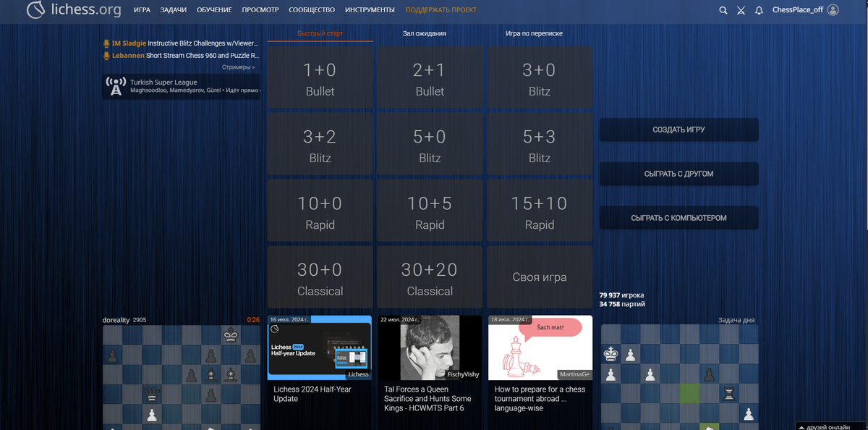Open the Задача дня puzzle board

(x=679, y=377)
